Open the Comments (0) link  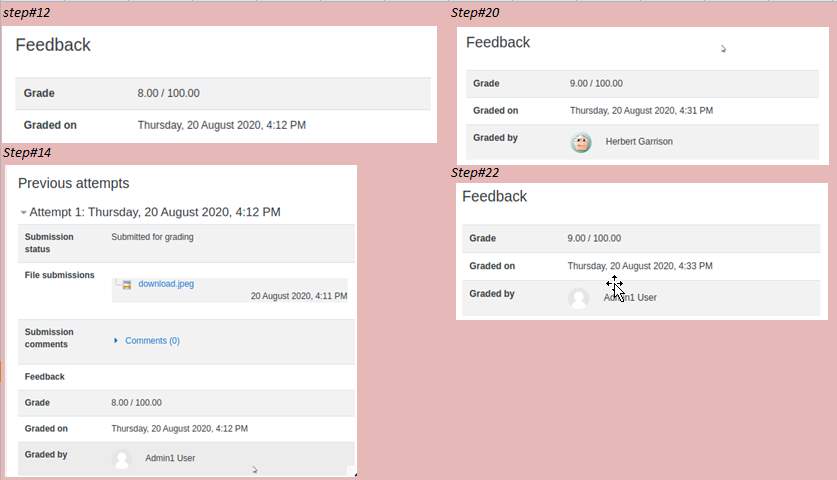[x=152, y=341]
